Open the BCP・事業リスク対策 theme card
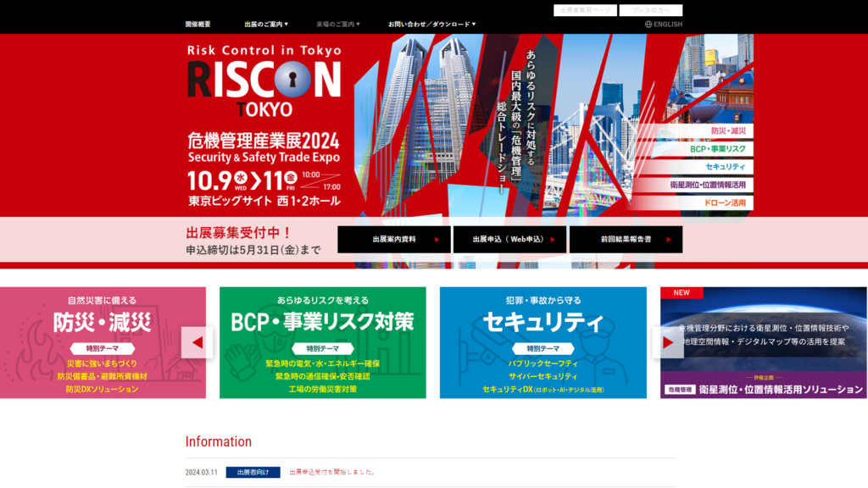868x488 pixels. 323,342
